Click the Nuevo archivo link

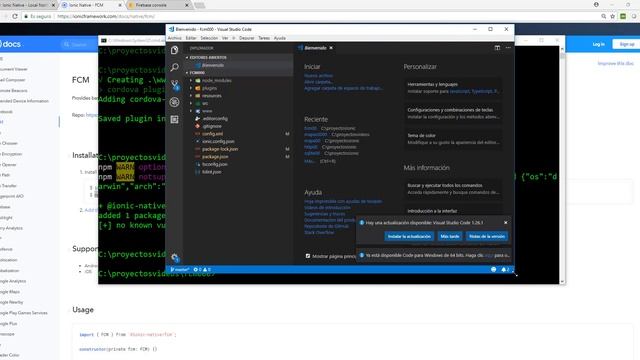pos(318,76)
